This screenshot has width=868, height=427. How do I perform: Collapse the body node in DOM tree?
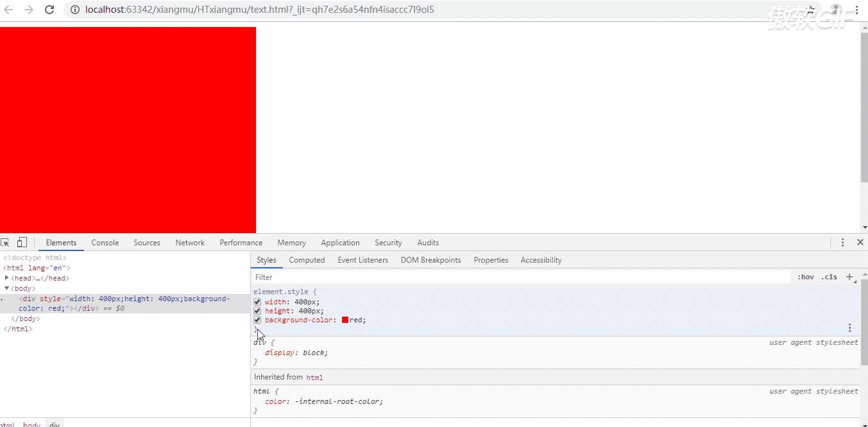tap(6, 288)
